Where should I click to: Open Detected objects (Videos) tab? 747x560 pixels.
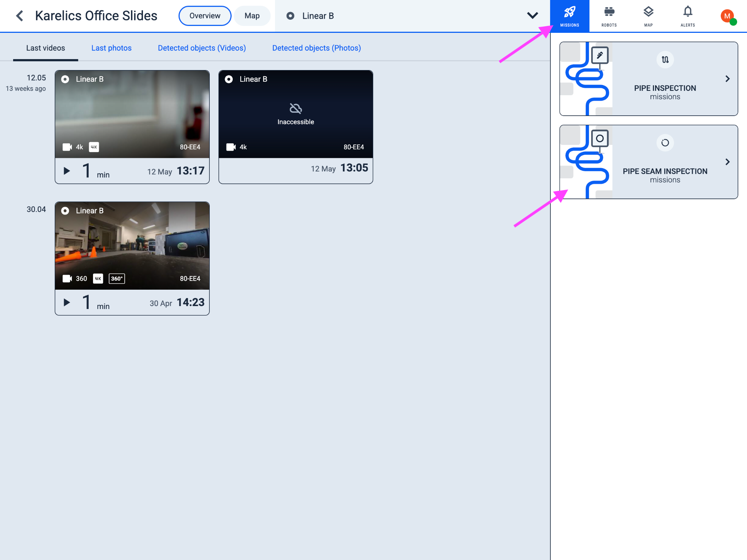202,48
